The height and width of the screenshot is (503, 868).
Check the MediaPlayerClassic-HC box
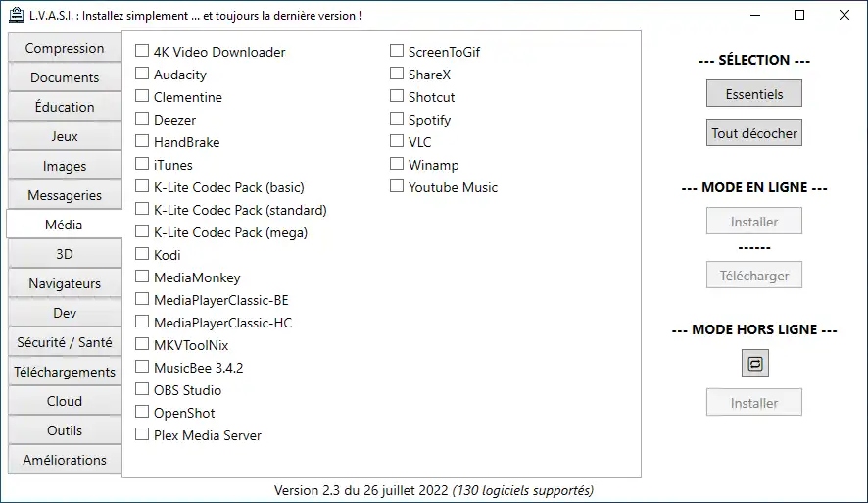tap(142, 322)
